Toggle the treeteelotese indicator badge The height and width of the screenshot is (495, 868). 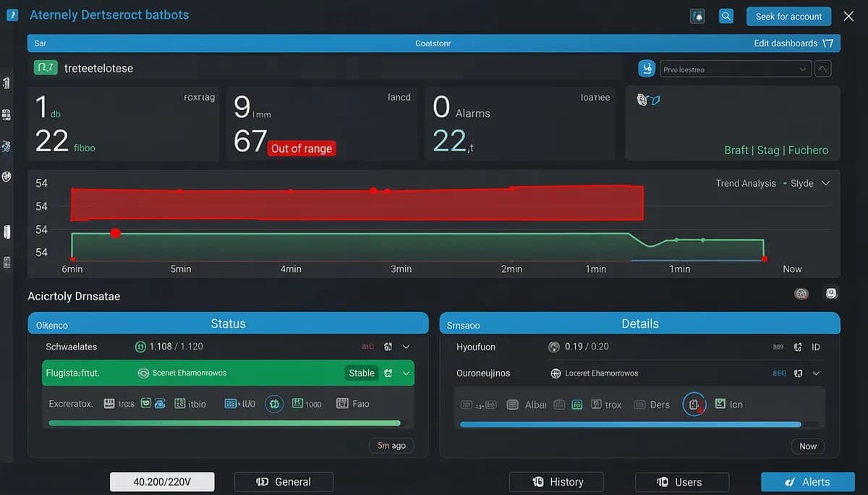tap(45, 67)
